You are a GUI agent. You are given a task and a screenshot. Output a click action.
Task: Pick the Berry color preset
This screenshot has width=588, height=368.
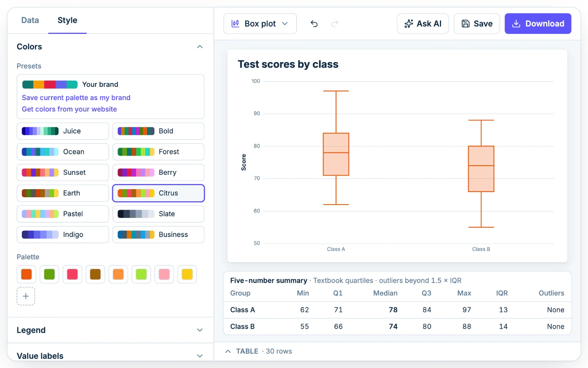point(158,172)
